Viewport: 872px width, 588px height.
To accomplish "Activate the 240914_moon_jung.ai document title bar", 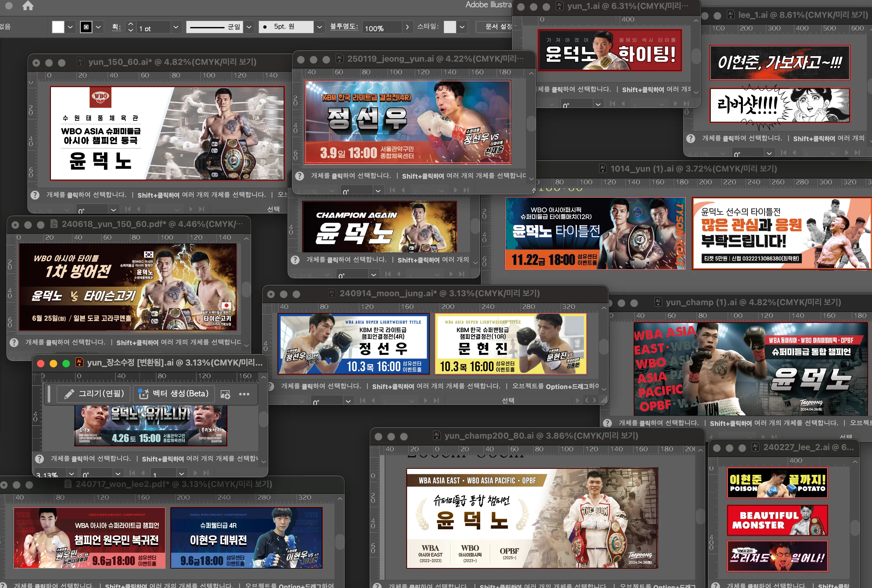I will pyautogui.click(x=439, y=293).
